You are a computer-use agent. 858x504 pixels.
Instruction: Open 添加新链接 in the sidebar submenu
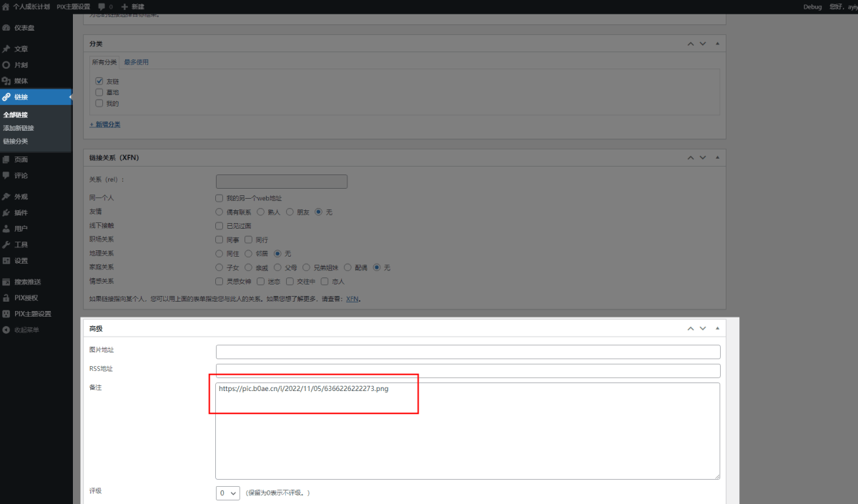(19, 128)
